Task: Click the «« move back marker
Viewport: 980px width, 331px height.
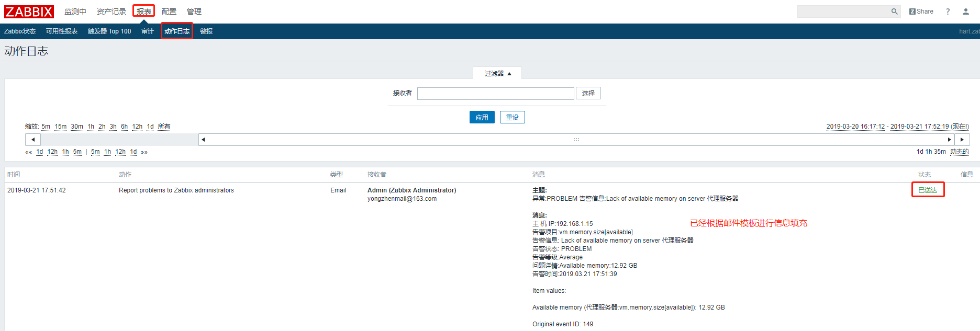Action: click(x=29, y=152)
